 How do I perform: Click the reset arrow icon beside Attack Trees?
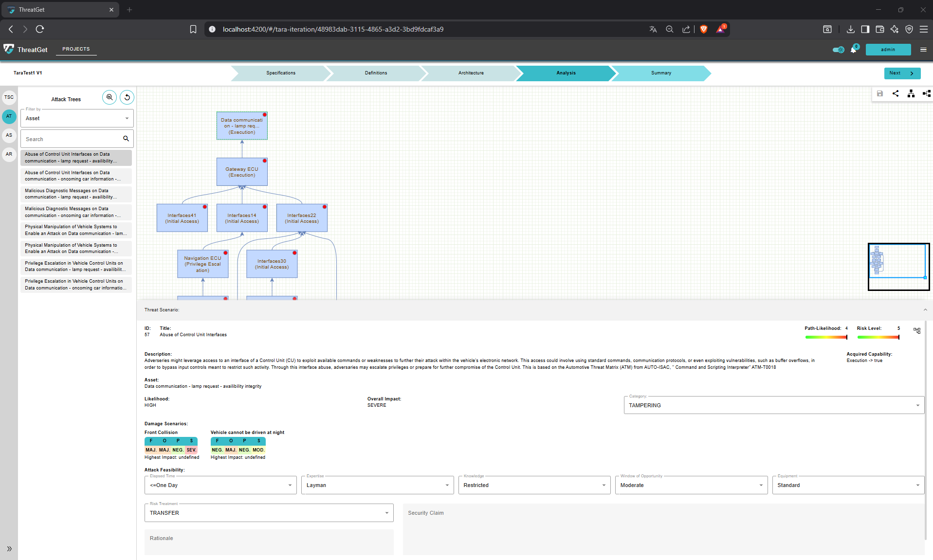pyautogui.click(x=127, y=97)
